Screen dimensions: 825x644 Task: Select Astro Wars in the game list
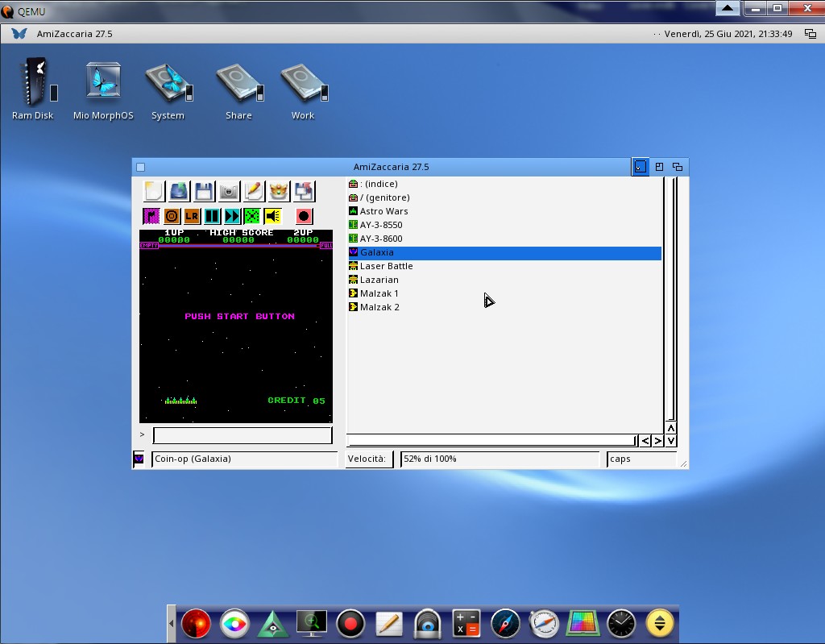tap(383, 211)
